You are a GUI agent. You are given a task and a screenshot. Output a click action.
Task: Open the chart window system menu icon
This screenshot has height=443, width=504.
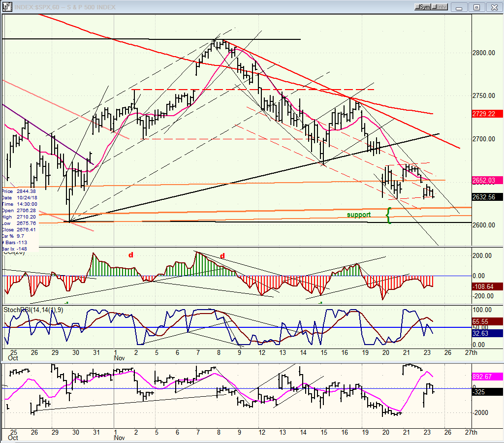click(7, 7)
